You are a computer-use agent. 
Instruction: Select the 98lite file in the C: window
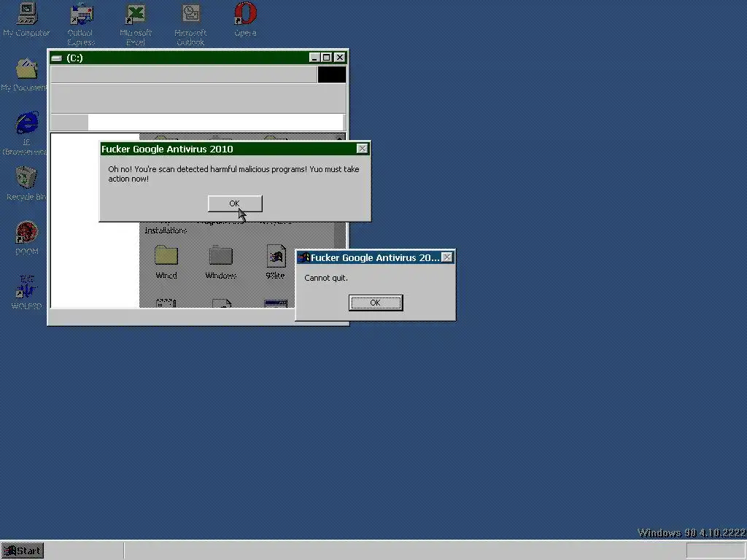(275, 262)
